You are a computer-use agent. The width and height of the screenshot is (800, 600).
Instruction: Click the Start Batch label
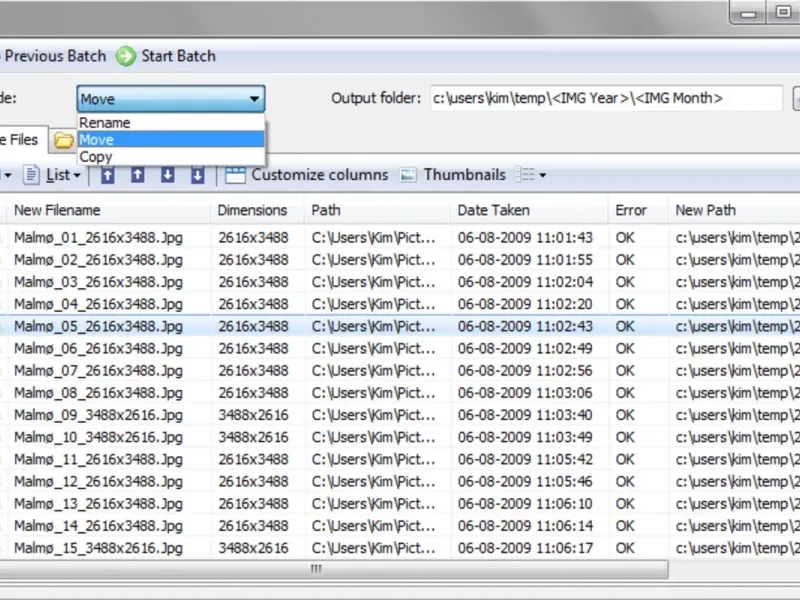[179, 56]
